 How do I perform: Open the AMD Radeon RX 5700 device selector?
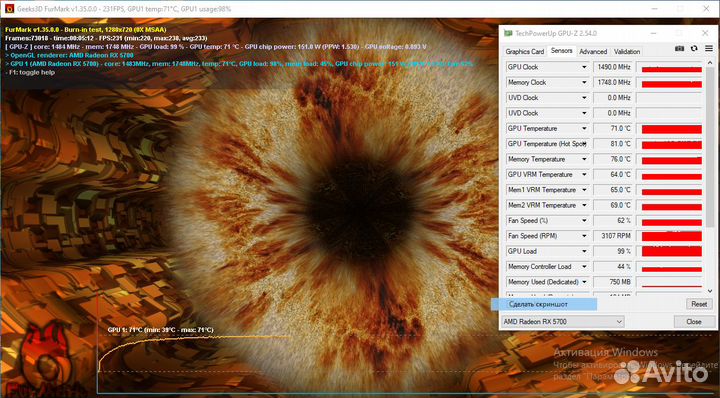(562, 321)
